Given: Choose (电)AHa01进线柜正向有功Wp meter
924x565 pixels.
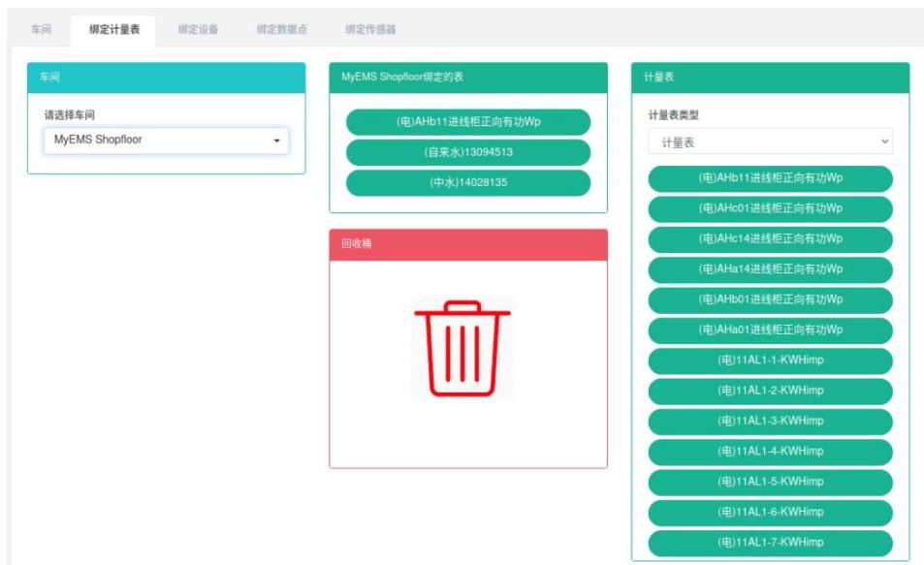Looking at the screenshot, I should (x=770, y=330).
